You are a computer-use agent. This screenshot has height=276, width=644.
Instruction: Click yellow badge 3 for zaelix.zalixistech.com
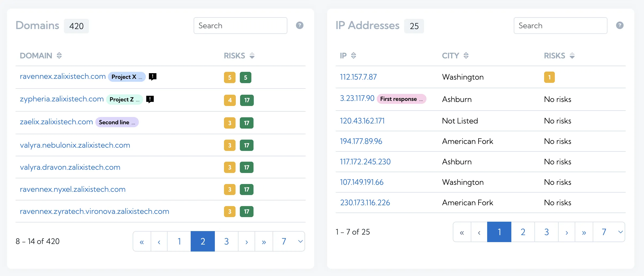(230, 123)
